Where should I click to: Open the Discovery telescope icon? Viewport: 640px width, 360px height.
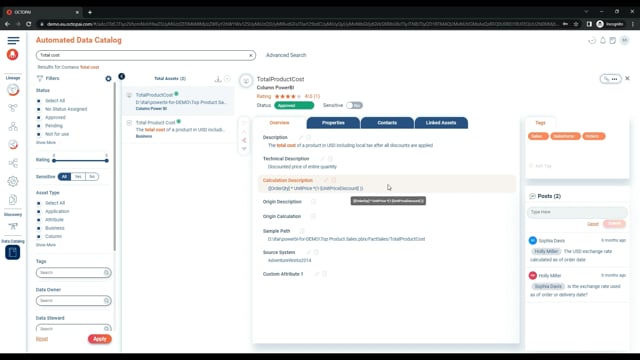[x=13, y=226]
